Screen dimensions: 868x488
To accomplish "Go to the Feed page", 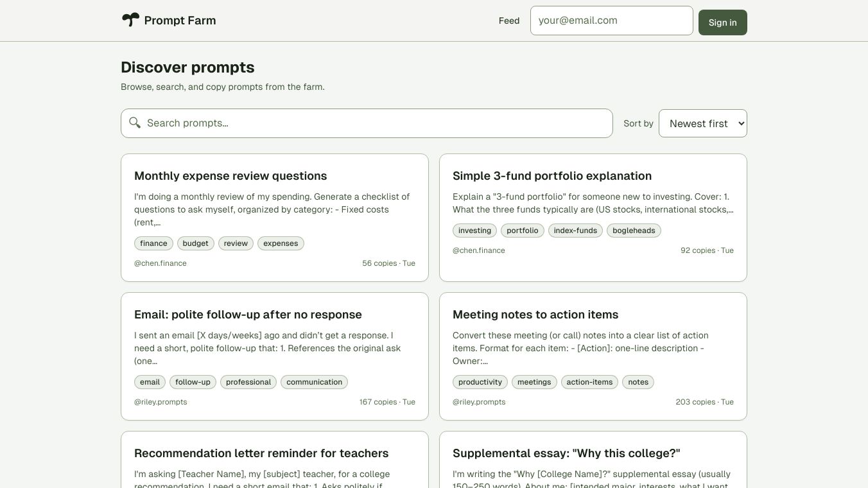I will 508,21.
